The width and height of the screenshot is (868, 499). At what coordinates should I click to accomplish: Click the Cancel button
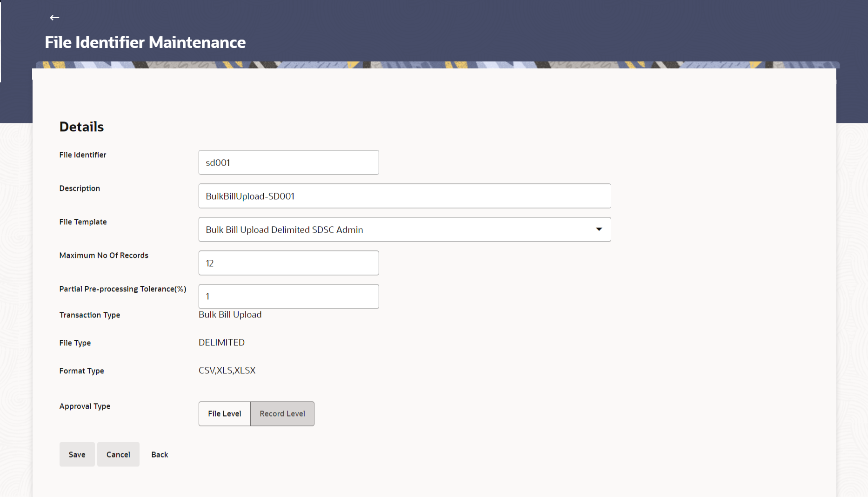(x=118, y=454)
